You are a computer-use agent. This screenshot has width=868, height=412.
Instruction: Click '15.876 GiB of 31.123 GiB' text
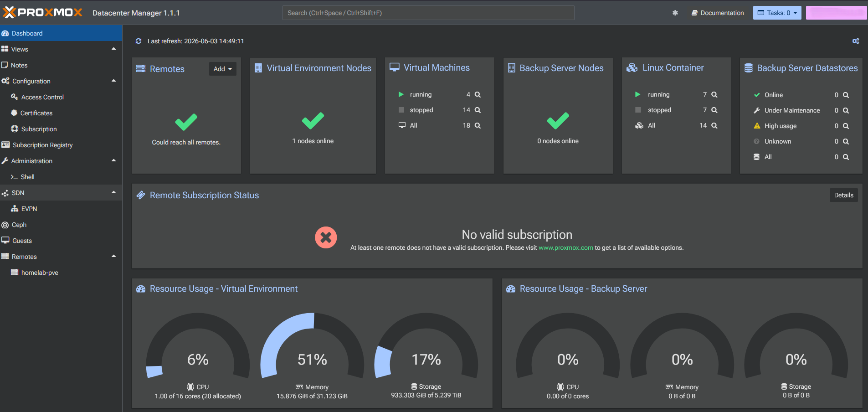click(x=312, y=396)
